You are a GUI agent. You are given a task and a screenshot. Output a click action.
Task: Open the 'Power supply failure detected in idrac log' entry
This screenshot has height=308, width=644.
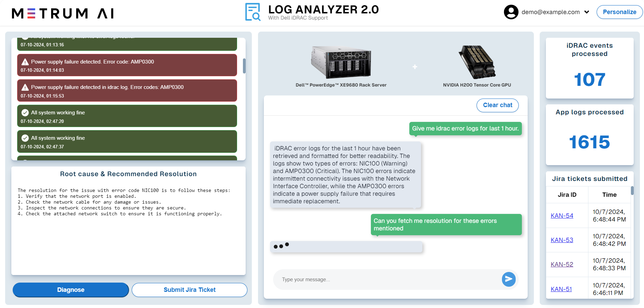click(x=127, y=90)
